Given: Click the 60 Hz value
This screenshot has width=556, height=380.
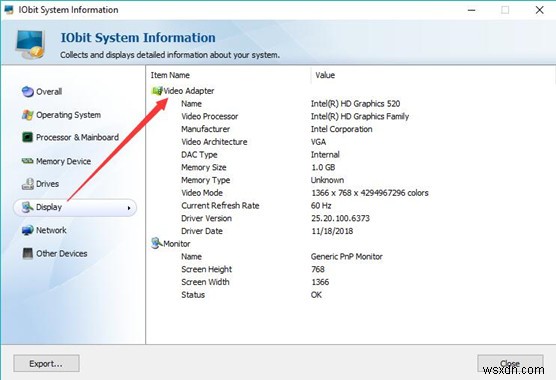Looking at the screenshot, I should [321, 206].
